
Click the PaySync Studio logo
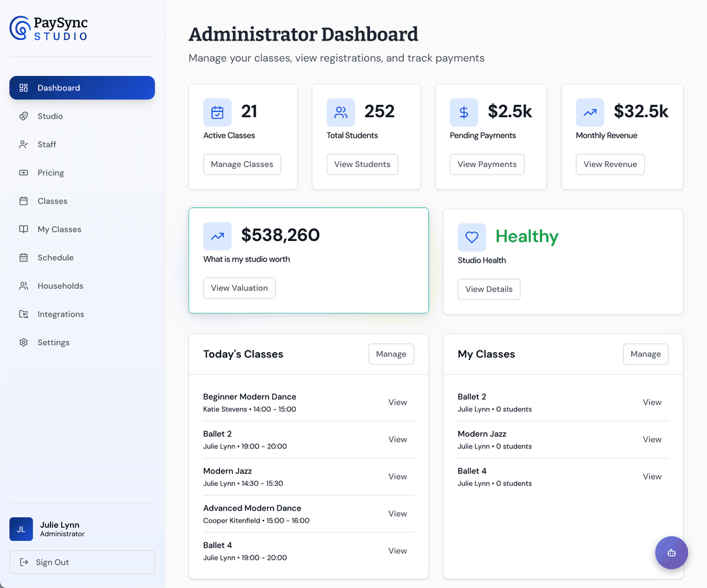pos(48,28)
